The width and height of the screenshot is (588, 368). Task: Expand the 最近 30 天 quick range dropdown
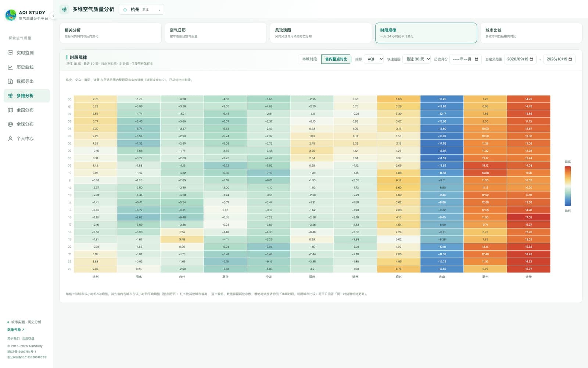click(x=417, y=59)
